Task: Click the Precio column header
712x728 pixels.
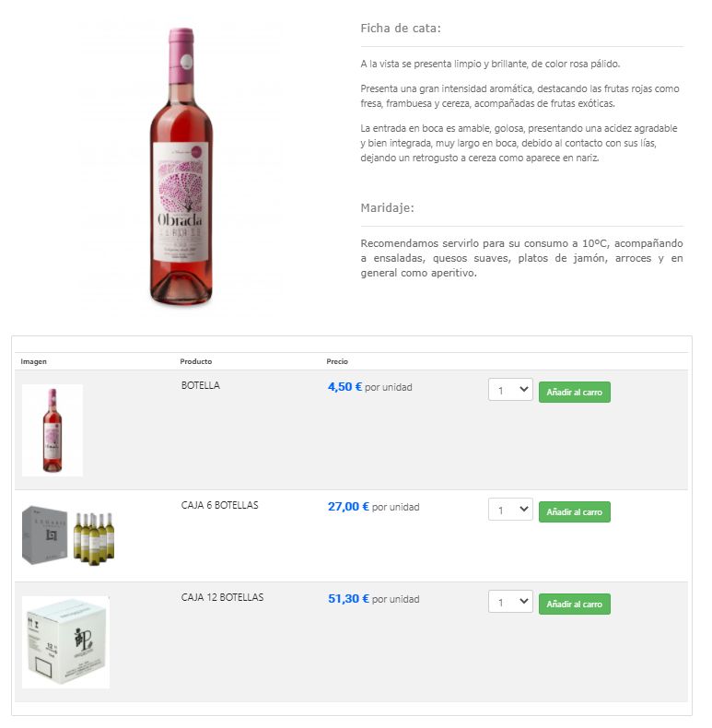Action: pyautogui.click(x=337, y=361)
